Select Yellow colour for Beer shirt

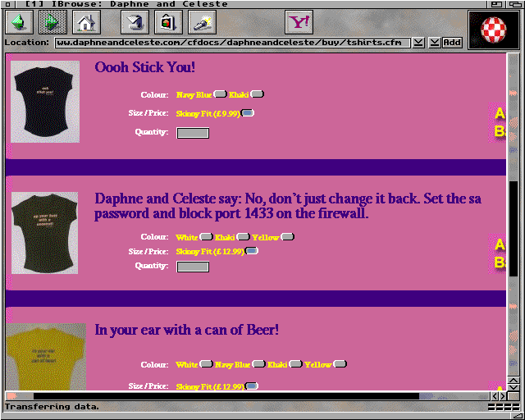pos(340,363)
